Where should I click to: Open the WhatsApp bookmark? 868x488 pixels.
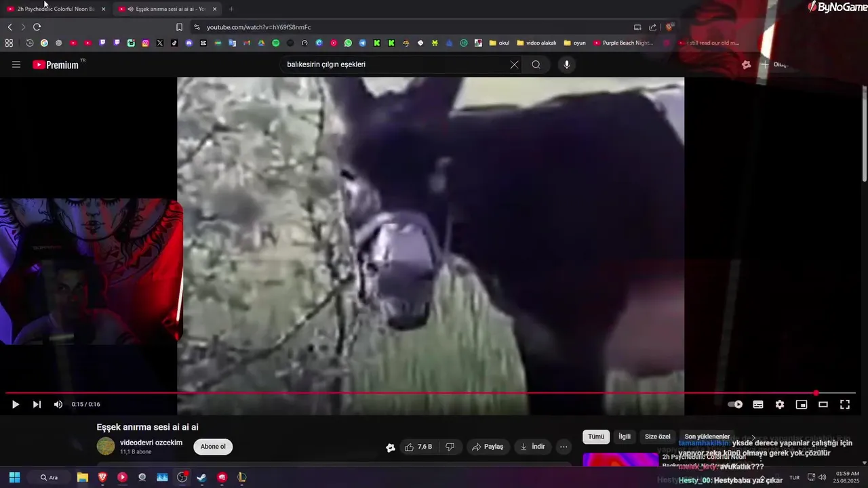[348, 43]
